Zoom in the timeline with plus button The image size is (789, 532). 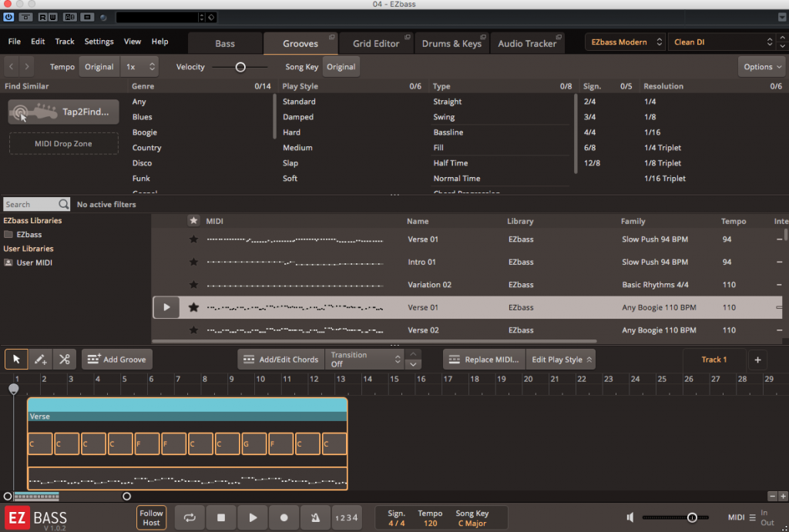[x=783, y=497]
